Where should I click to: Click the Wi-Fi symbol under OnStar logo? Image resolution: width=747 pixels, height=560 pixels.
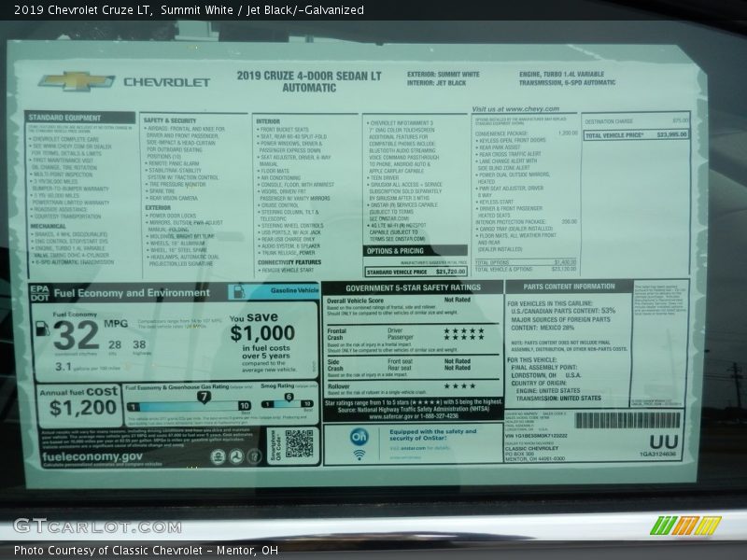point(359,455)
